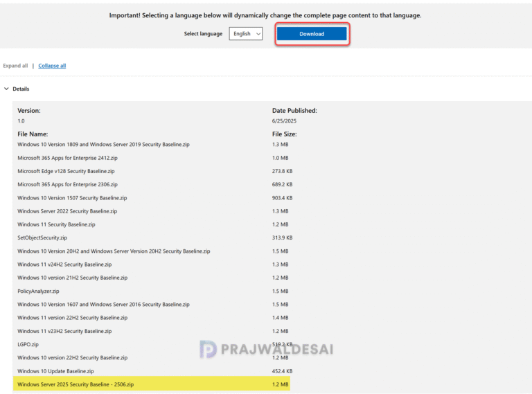Select Windows 10 Version 20H2 Security Baseline.zip
This screenshot has width=532, height=394.
point(114,251)
